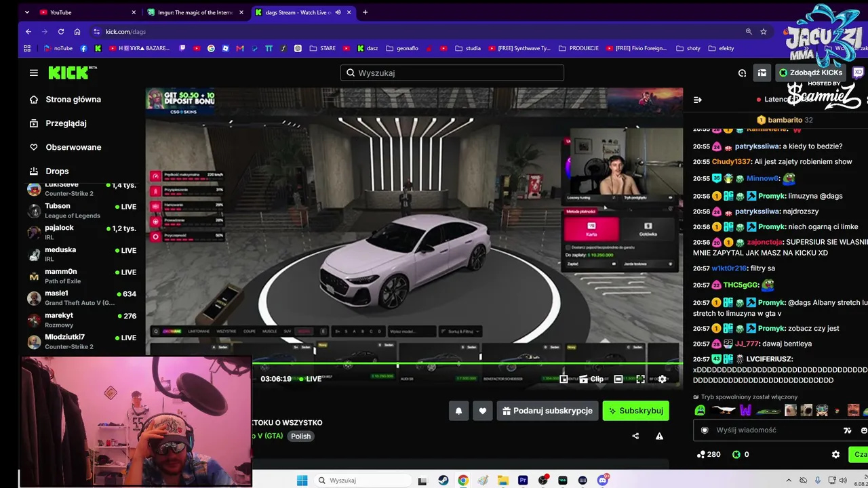868x488 pixels.
Task: Open marekyt's Rozmowy channel
Action: (x=81, y=320)
